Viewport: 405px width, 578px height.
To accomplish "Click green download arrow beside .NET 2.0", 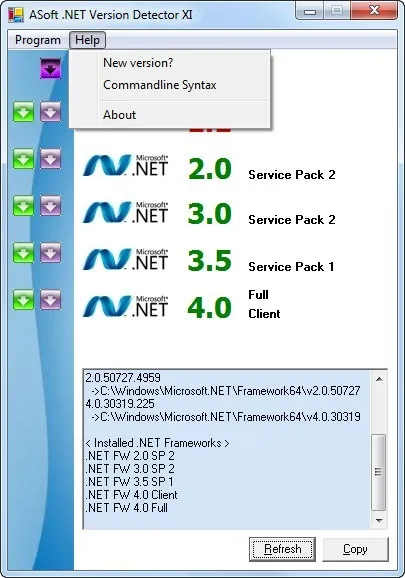I will click(24, 159).
